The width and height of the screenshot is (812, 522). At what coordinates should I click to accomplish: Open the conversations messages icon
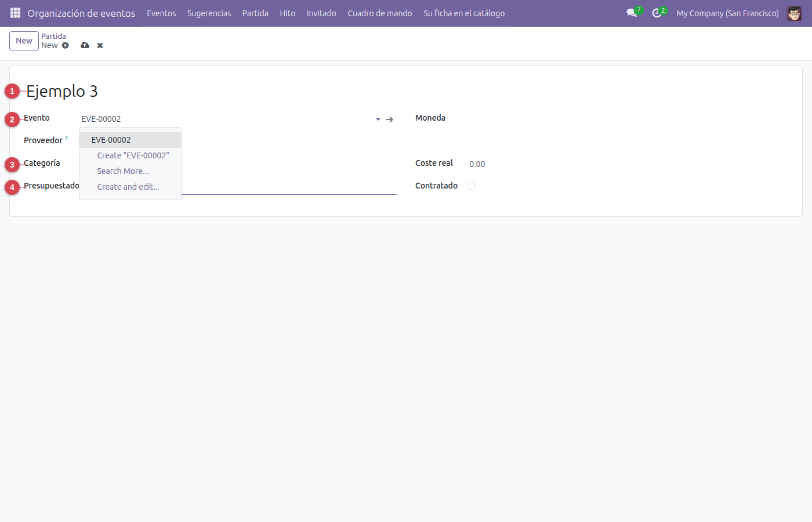click(x=632, y=13)
